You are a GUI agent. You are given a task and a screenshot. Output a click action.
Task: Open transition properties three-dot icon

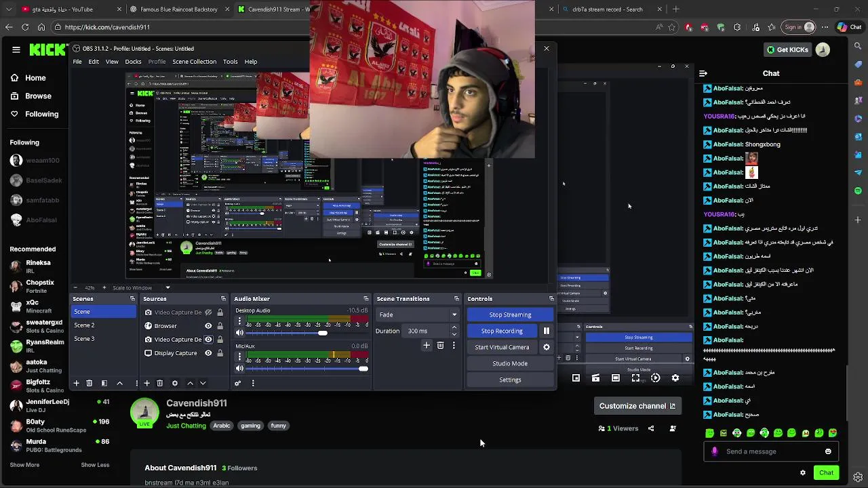pyautogui.click(x=454, y=346)
